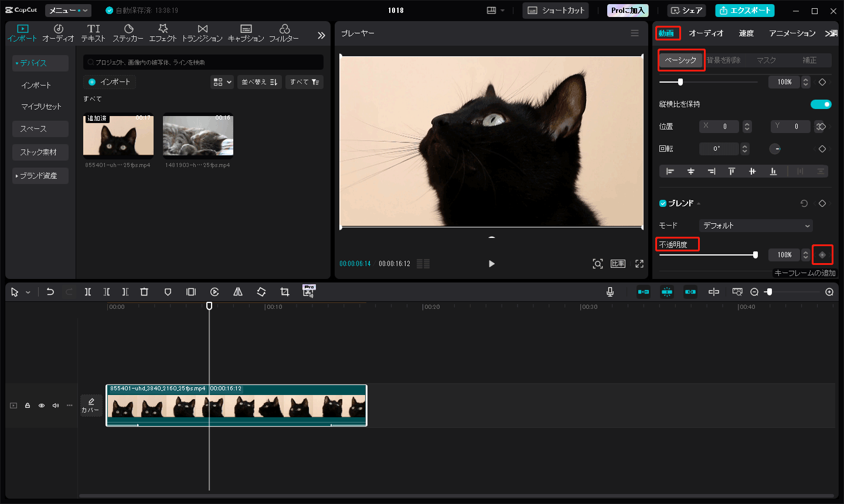
Task: Toggle keep aspect ratio (縦横比を保持) switch
Action: coord(821,104)
